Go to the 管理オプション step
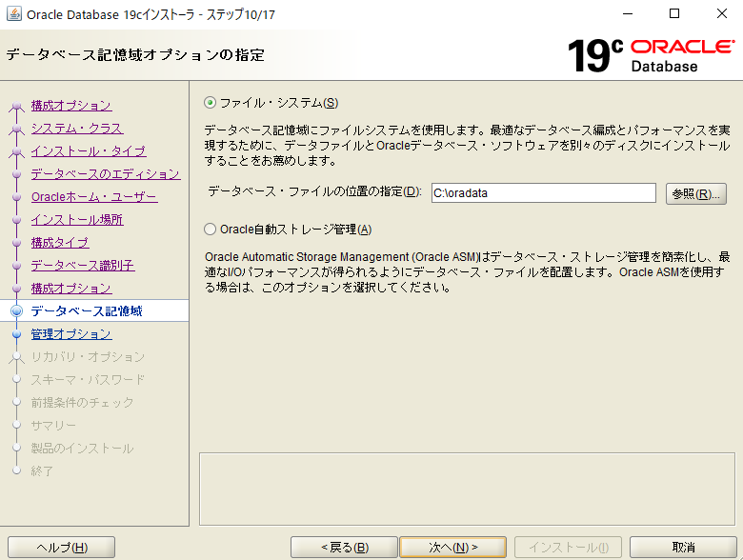743x560 pixels. 70,334
